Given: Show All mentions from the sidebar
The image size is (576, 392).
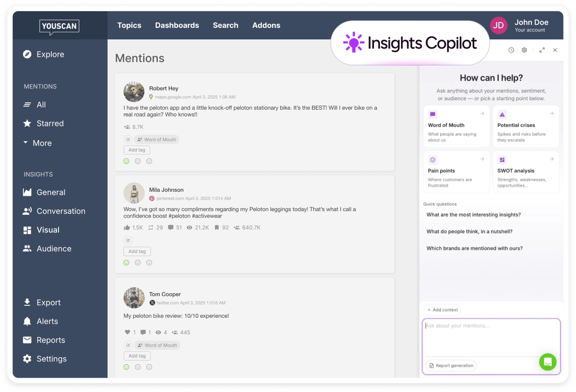Looking at the screenshot, I should 35,105.
